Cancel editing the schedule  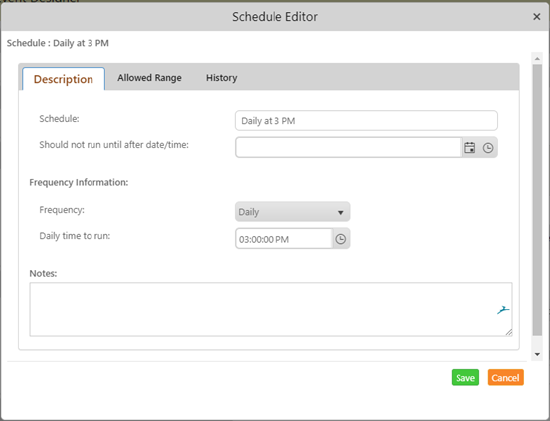505,377
